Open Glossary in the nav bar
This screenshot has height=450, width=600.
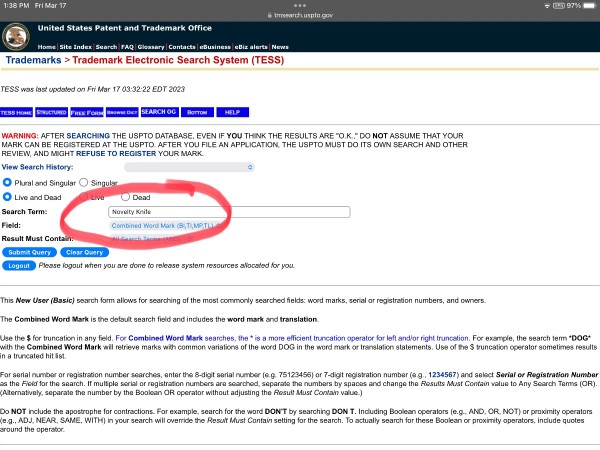(x=151, y=47)
